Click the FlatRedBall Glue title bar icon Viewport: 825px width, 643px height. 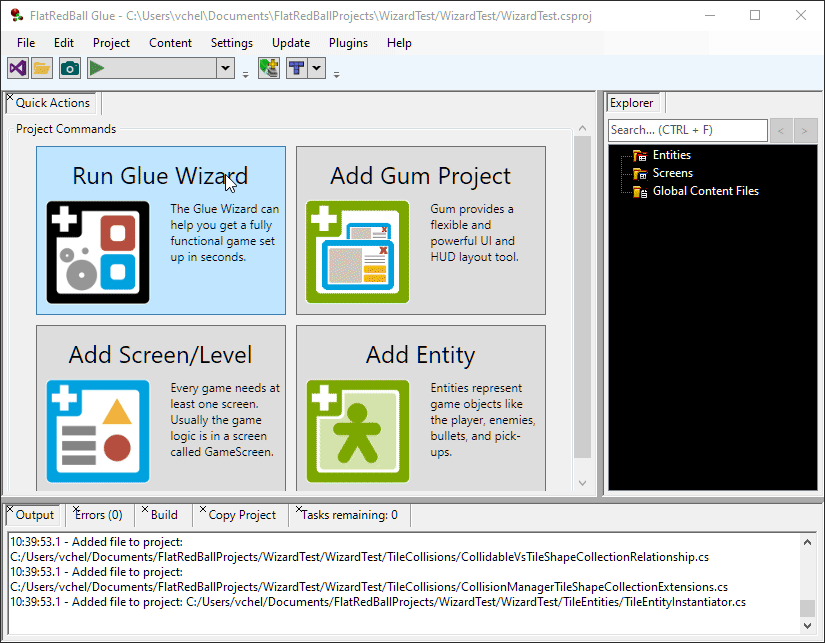coord(17,16)
